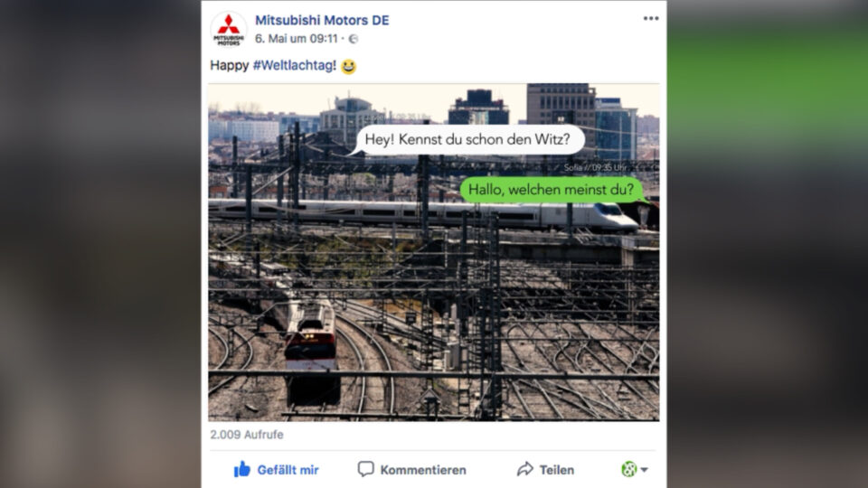Click the Teilen button
868x488 pixels.
tap(545, 470)
